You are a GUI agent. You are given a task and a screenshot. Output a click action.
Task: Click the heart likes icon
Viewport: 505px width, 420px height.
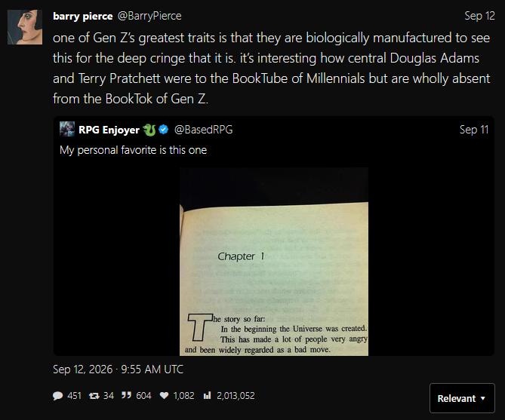coord(165,396)
